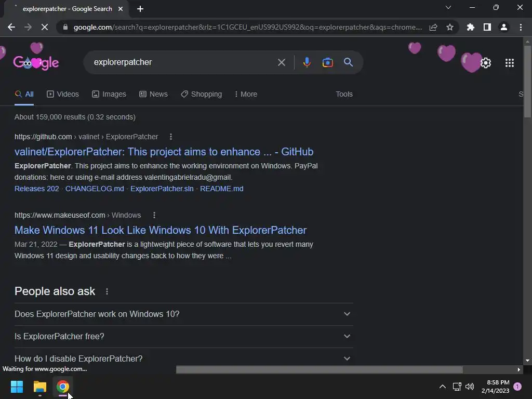Open Chrome side panel
532x399 pixels.
[x=487, y=27]
